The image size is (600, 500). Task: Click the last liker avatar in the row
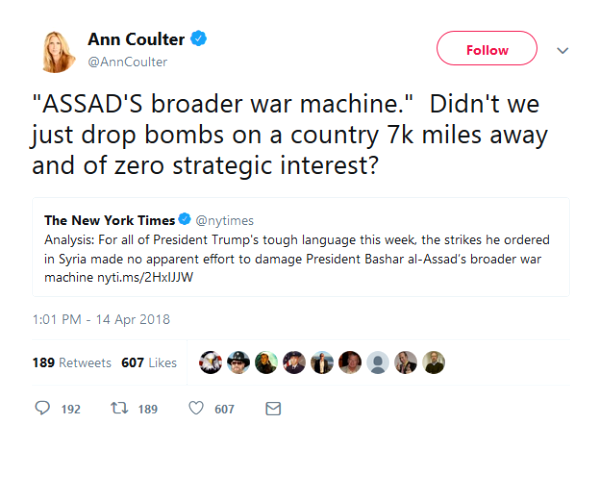pos(432,362)
